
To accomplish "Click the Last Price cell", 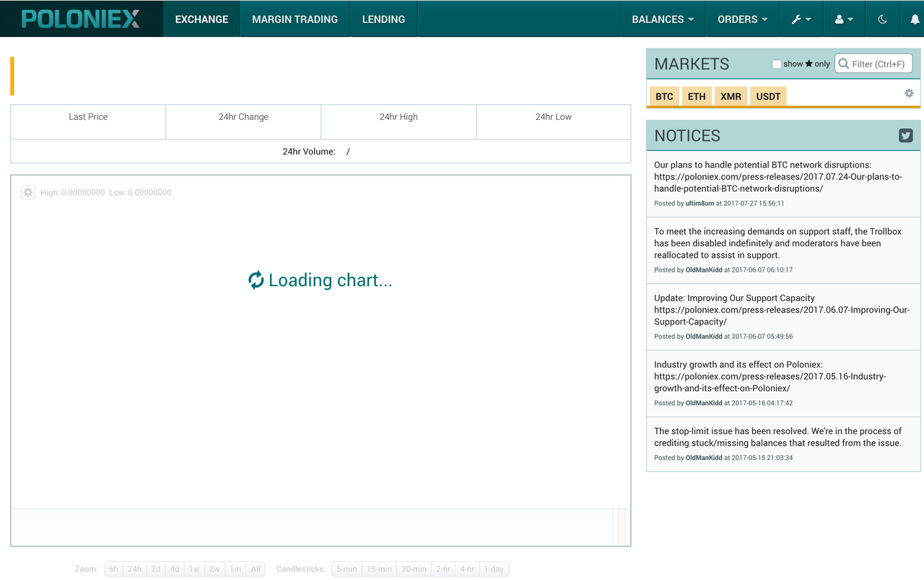I will [88, 122].
